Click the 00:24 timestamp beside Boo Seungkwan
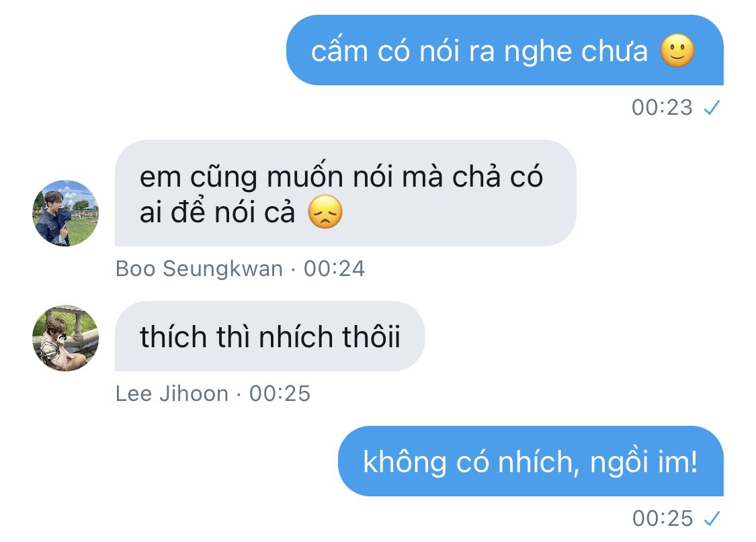The width and height of the screenshot is (756, 542). point(334,269)
